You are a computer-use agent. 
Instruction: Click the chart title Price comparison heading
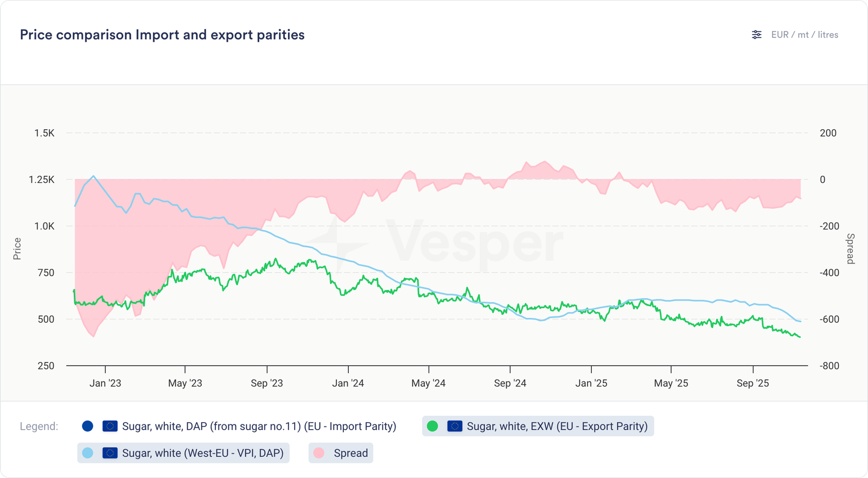[x=162, y=35]
